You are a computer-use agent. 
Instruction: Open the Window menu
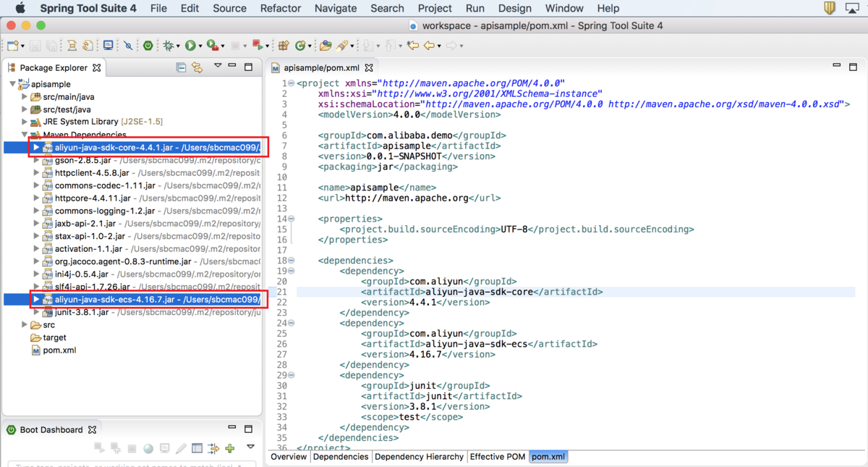564,8
